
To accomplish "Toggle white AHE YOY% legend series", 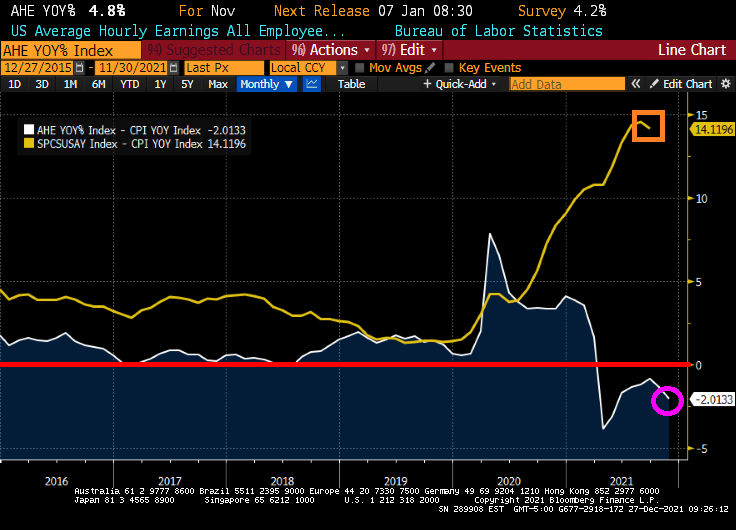I will 30,130.
